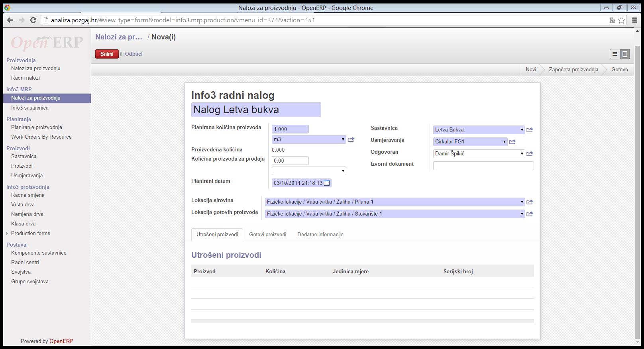The image size is (644, 349).
Task: Open the m3 unit of measure dropdown
Action: pos(343,139)
